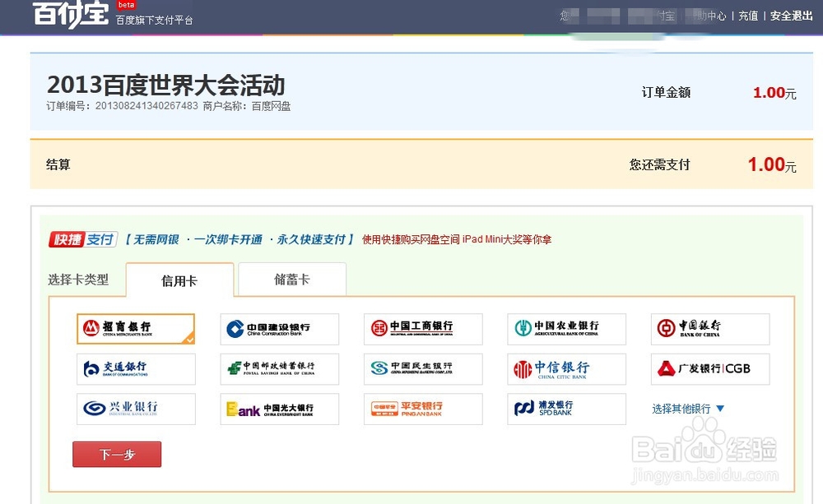The width and height of the screenshot is (823, 504).
Task: Pick Postal Savings Bank (中国邮政储蓄银行)
Action: [279, 368]
